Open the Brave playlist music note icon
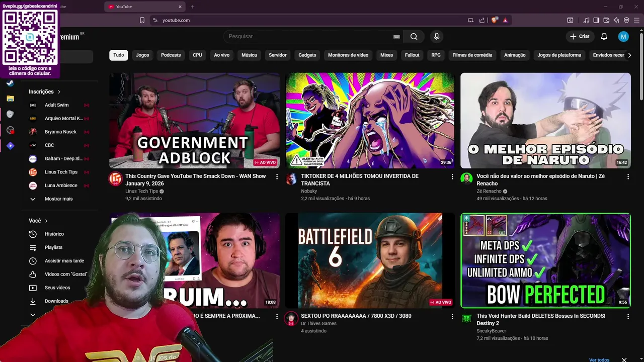 point(586,20)
